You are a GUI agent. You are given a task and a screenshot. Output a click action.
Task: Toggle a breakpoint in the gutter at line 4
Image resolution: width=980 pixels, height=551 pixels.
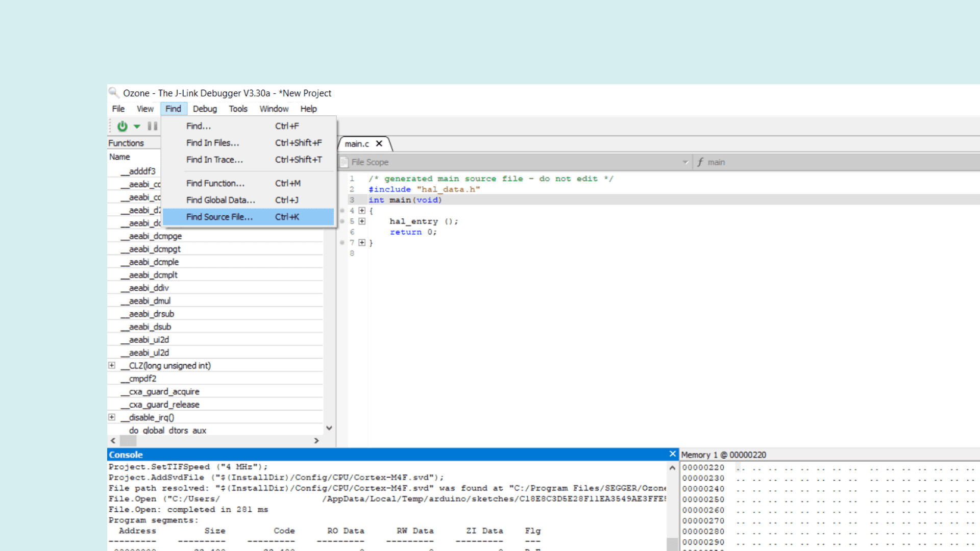coord(342,210)
